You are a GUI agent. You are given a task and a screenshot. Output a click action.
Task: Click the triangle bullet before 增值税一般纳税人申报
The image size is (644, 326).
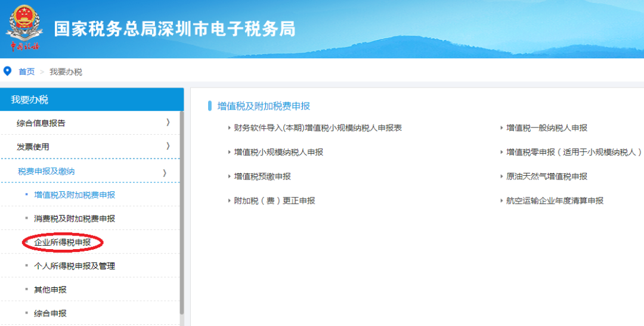pyautogui.click(x=501, y=128)
